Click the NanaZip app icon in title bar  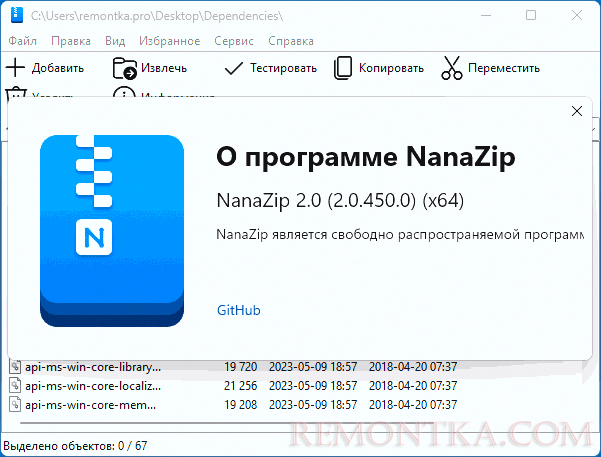tap(17, 15)
